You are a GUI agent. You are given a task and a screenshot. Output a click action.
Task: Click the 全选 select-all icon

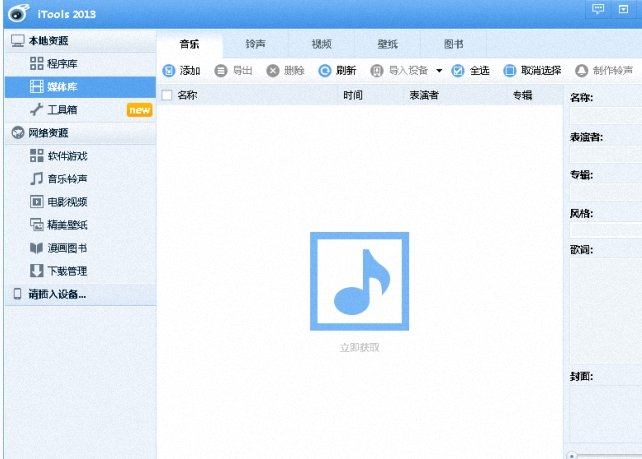coord(458,71)
